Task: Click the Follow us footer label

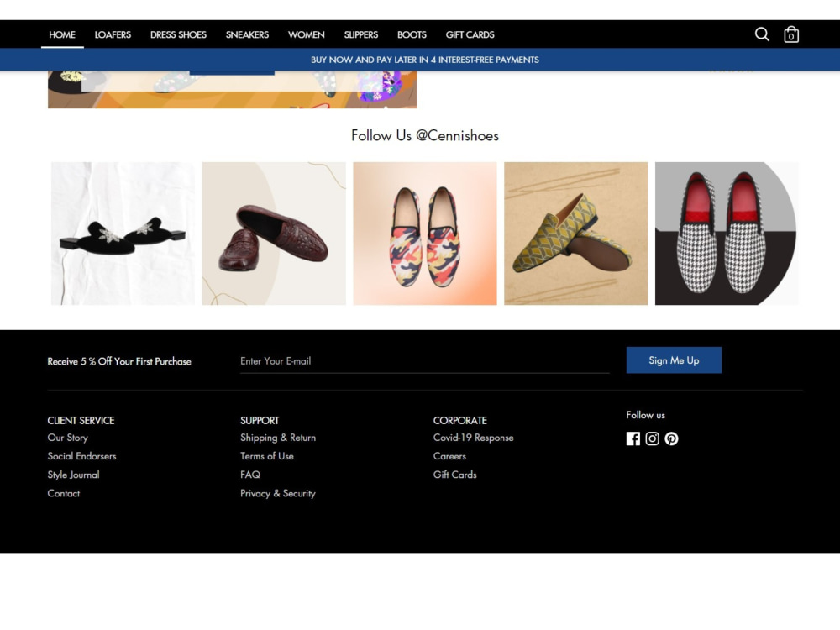Action: tap(645, 415)
